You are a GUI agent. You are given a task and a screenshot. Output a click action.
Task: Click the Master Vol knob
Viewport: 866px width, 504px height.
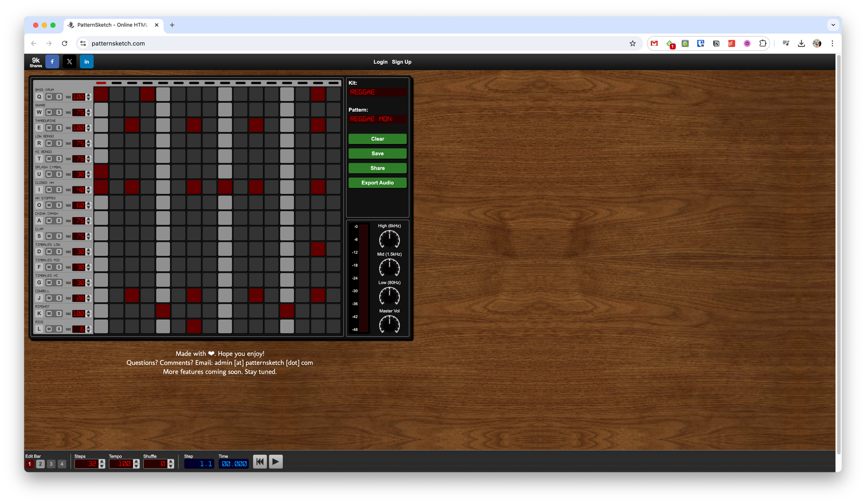(x=389, y=324)
